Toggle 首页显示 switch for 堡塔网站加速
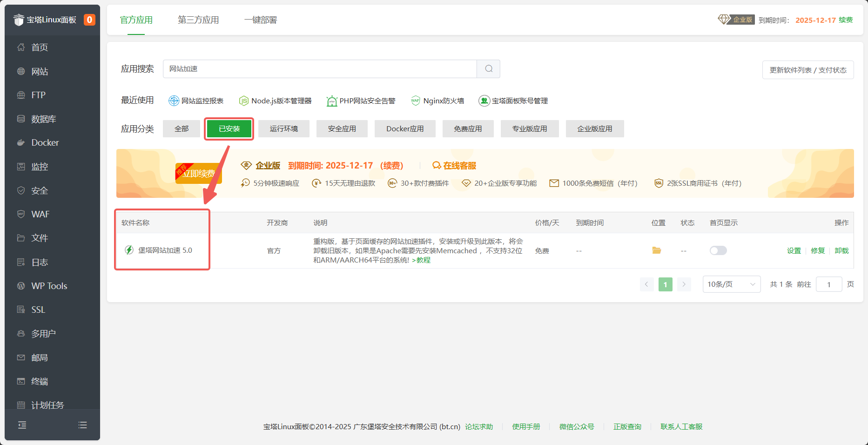868x445 pixels. [718, 250]
